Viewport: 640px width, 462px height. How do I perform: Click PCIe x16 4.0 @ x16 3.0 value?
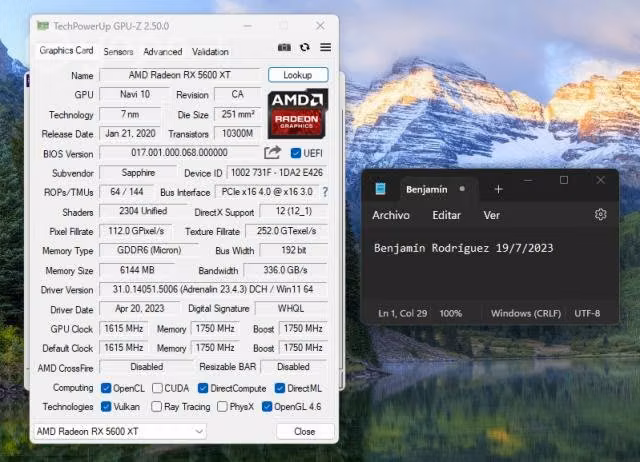(x=267, y=192)
